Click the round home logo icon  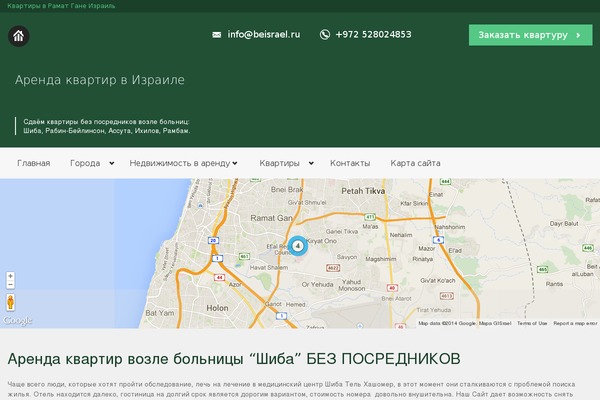point(19,36)
